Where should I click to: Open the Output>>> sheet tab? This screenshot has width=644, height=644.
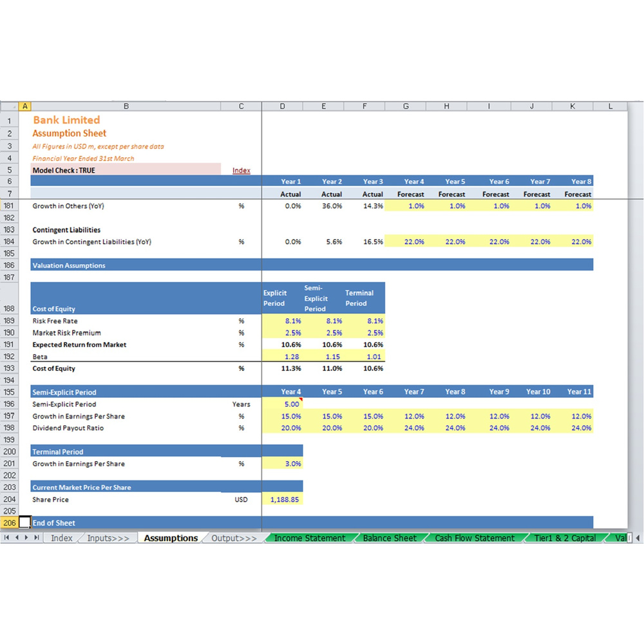click(x=234, y=538)
